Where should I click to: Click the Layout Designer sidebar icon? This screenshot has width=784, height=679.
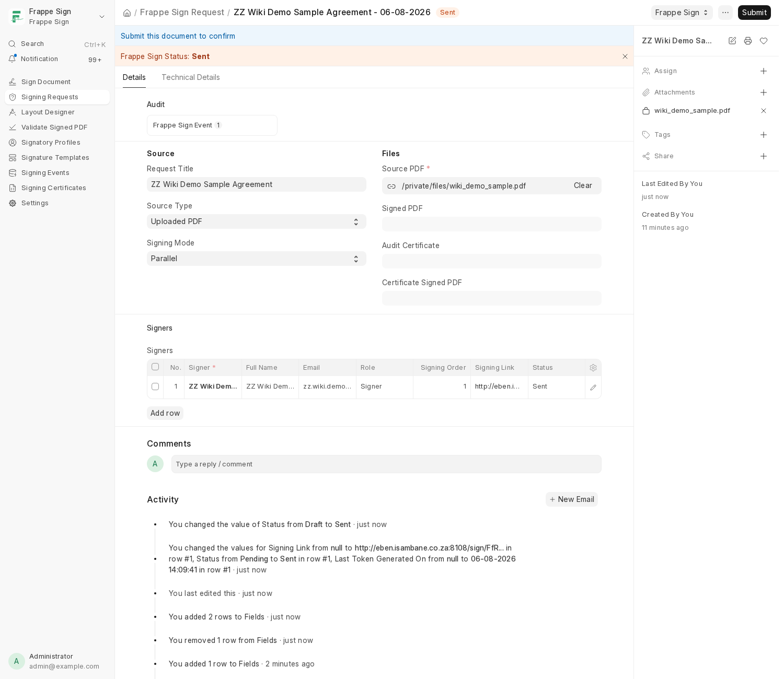(13, 112)
